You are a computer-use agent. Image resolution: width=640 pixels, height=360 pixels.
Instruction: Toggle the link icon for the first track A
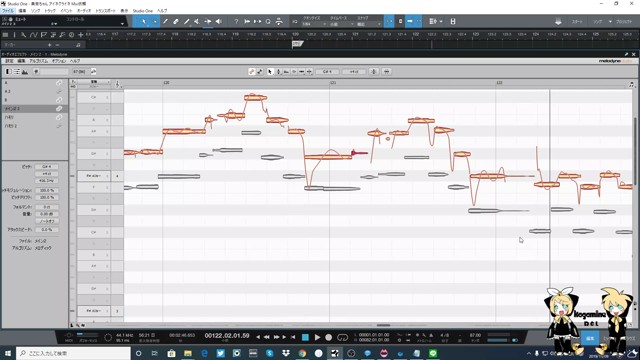pyautogui.click(x=59, y=83)
